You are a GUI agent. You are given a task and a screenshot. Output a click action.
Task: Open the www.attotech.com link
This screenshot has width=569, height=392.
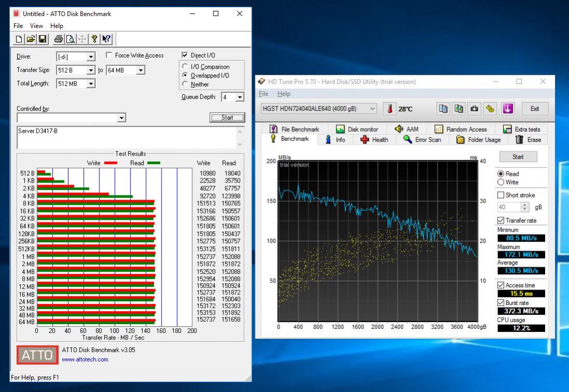point(85,359)
